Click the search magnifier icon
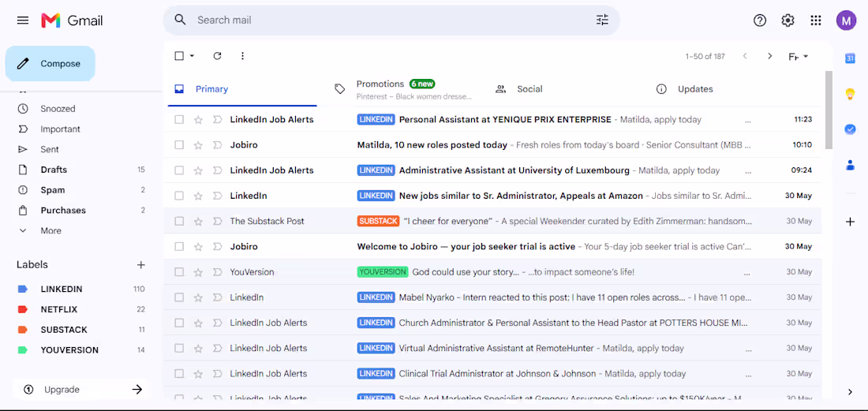This screenshot has height=411, width=868. point(180,20)
